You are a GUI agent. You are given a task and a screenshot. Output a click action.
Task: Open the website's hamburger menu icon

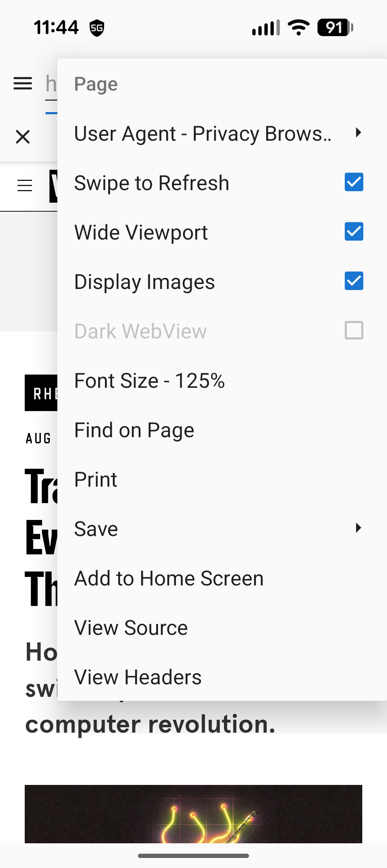(25, 185)
